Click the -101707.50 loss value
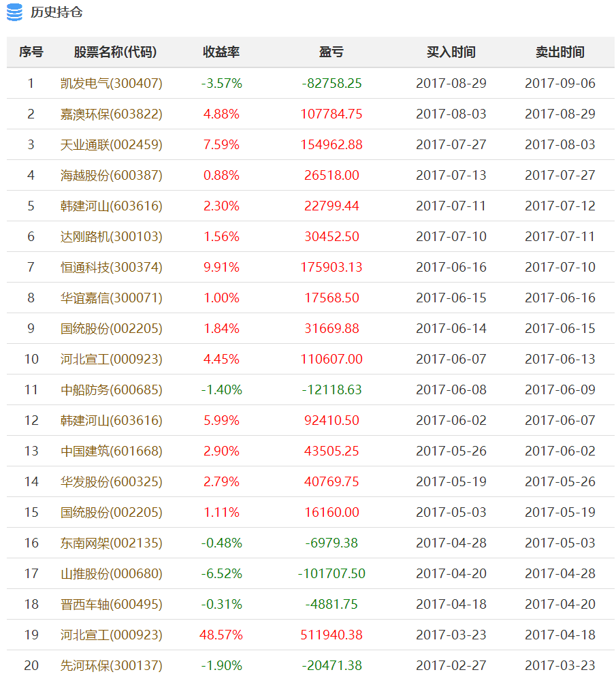This screenshot has width=616, height=685. point(331,573)
